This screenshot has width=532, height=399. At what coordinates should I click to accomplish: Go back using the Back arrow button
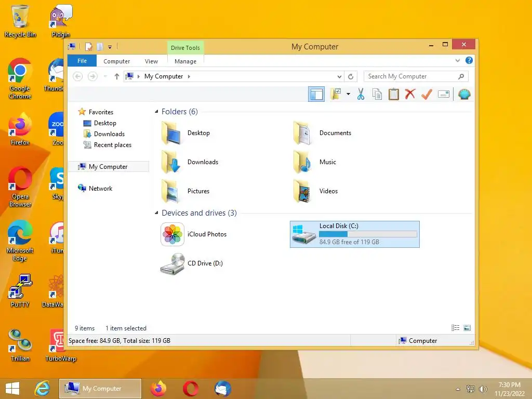click(x=78, y=76)
